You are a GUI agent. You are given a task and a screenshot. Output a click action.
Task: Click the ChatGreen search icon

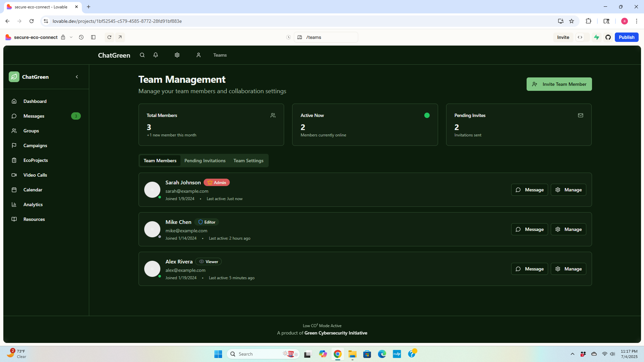click(x=142, y=55)
